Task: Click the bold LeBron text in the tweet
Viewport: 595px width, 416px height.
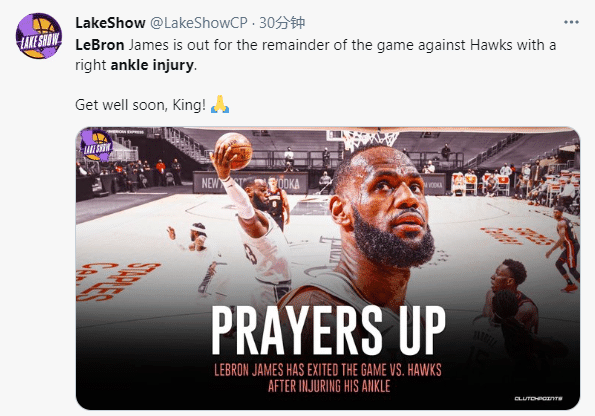Action: point(100,45)
